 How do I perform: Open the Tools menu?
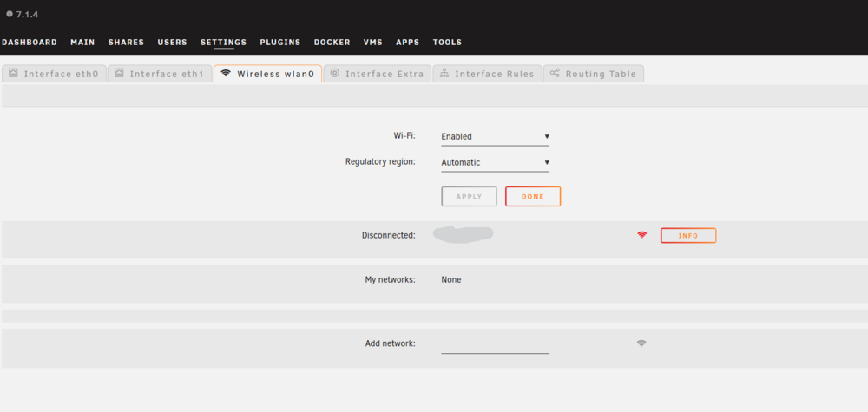coord(447,42)
